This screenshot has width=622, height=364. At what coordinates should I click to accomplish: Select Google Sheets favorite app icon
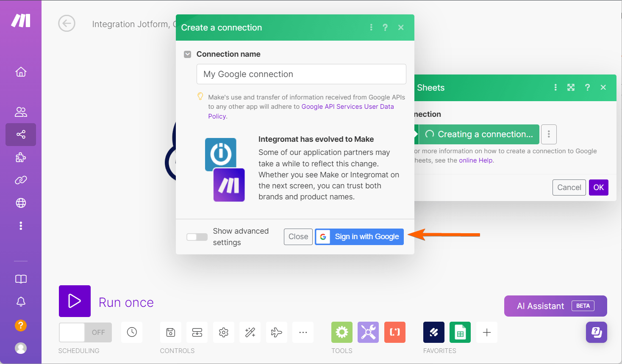coord(460,332)
